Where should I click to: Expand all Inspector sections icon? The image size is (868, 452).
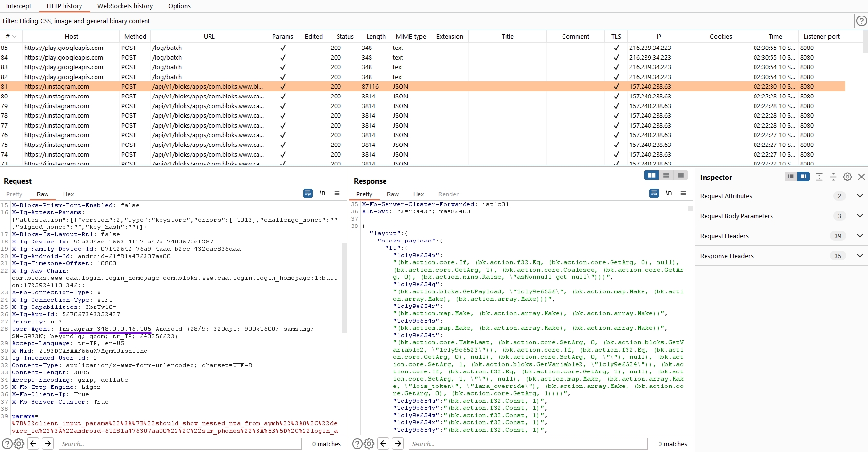coord(819,177)
